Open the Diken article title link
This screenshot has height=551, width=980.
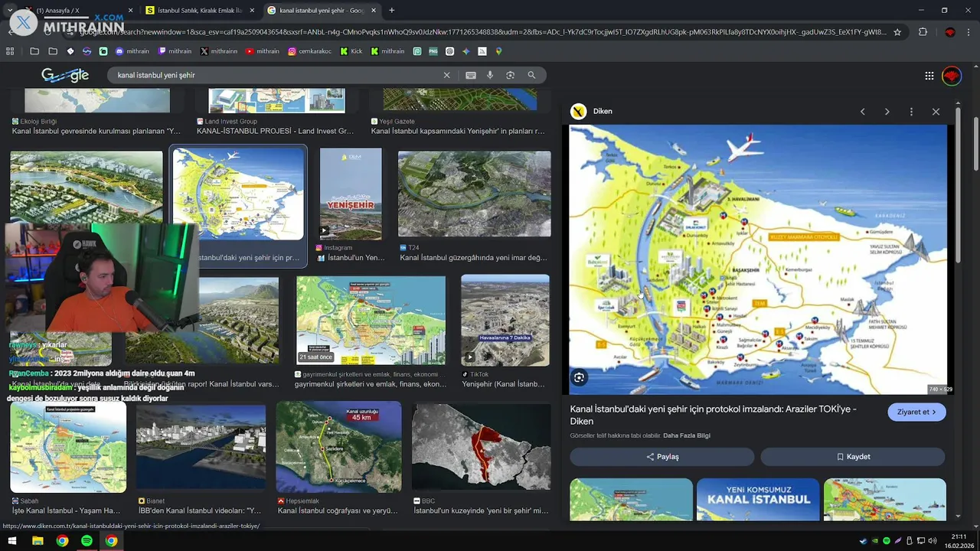(x=713, y=415)
